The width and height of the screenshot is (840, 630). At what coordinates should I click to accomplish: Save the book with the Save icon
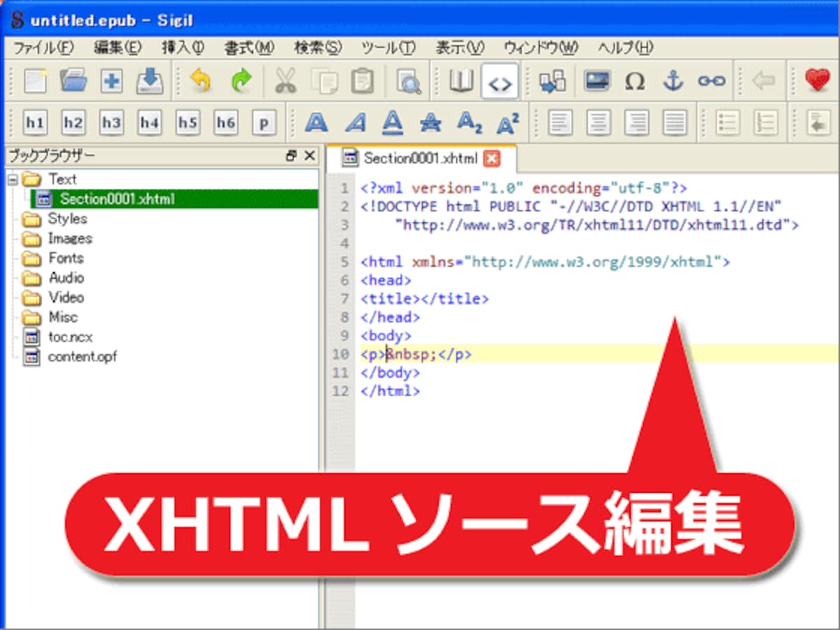tap(149, 81)
